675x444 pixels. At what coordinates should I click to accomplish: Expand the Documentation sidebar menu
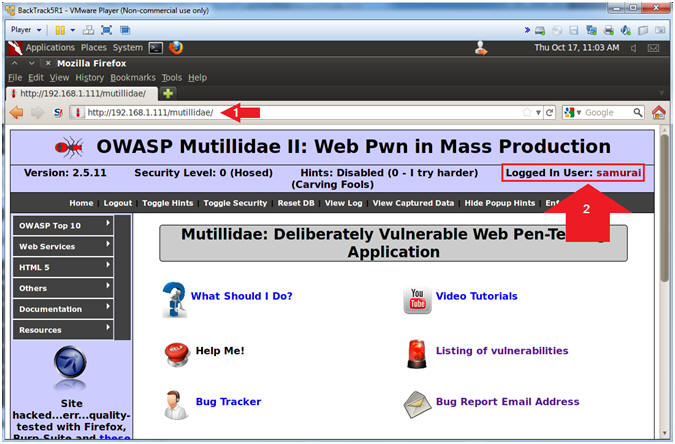tap(63, 309)
